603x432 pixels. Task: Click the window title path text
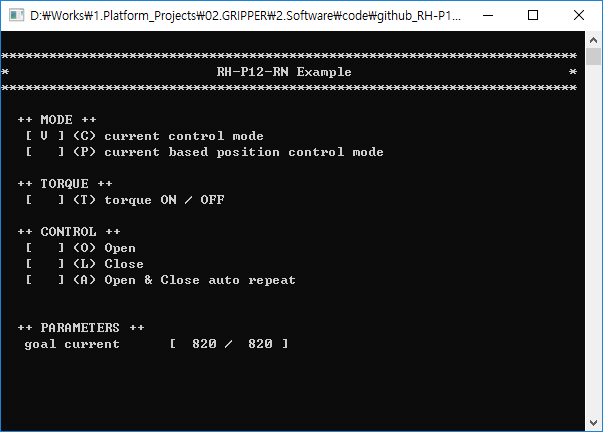pos(245,16)
